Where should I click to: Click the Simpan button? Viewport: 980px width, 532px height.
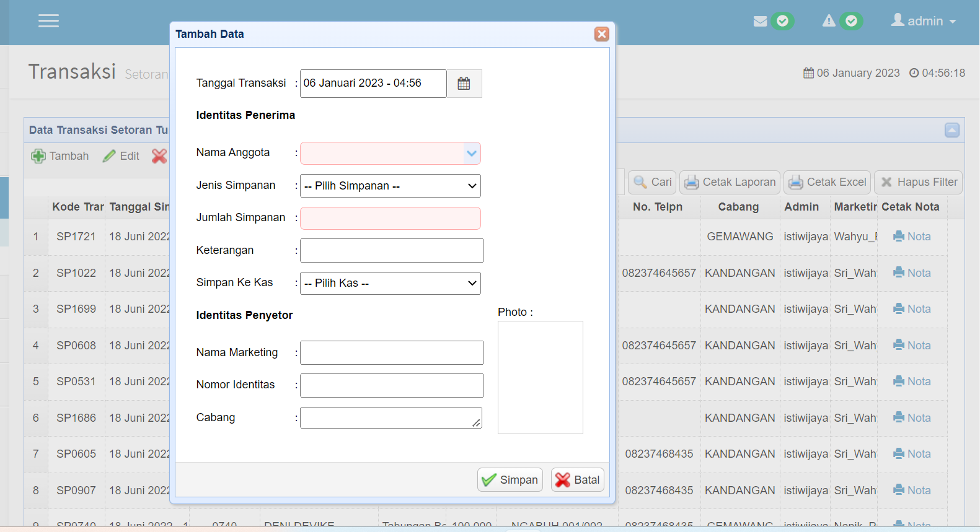(510, 480)
